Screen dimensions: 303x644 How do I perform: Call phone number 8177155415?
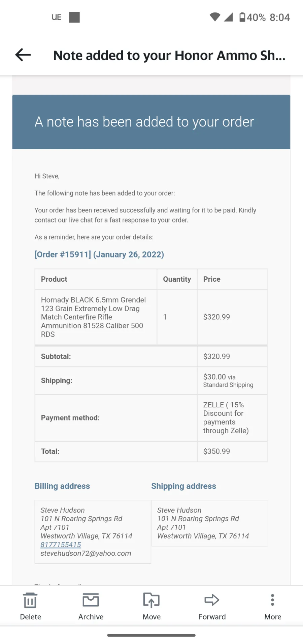coord(61,545)
